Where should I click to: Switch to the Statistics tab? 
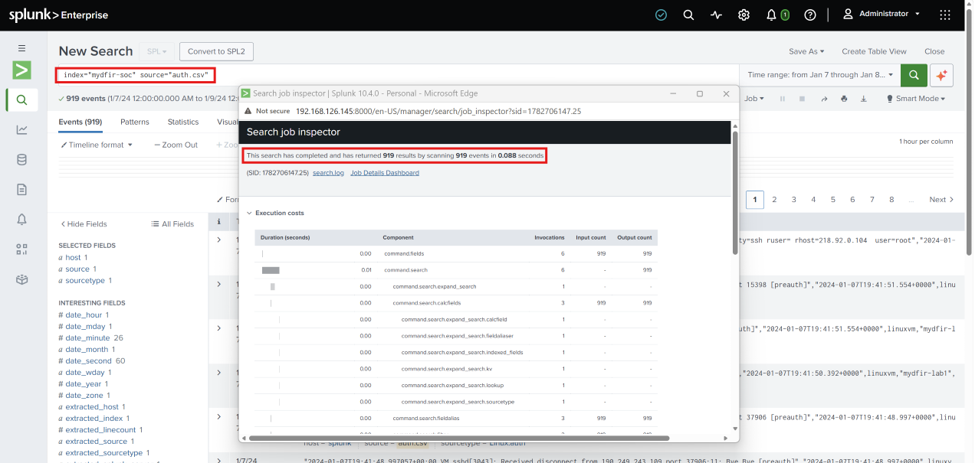point(183,122)
